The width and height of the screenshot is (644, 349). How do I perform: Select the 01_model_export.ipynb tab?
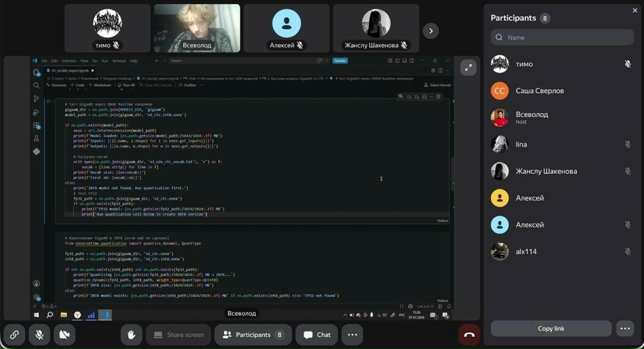pos(69,70)
